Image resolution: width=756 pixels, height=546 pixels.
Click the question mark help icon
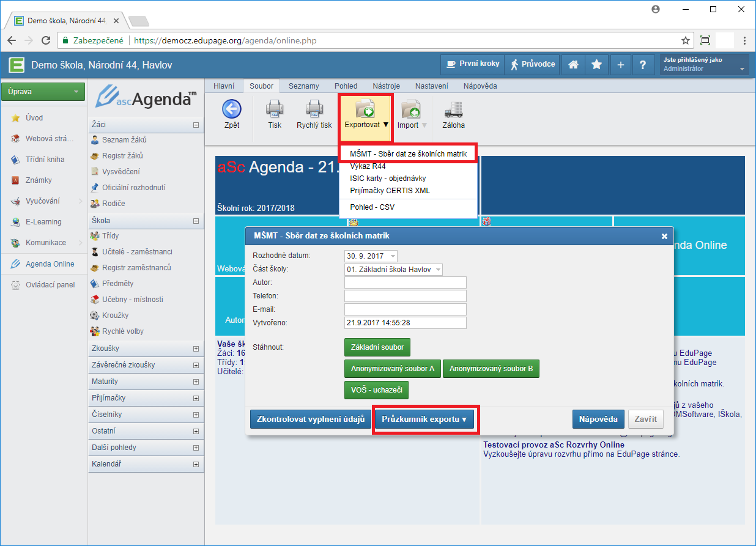(x=643, y=64)
